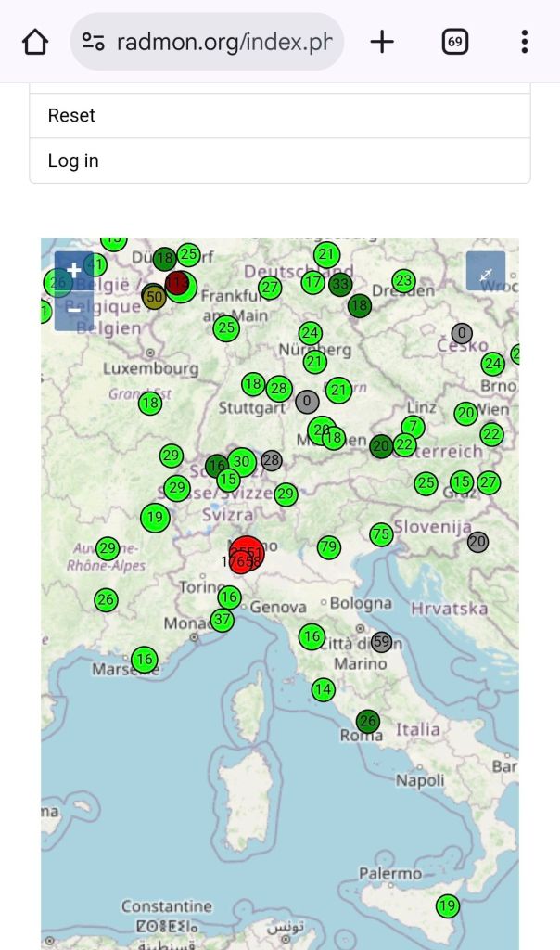Viewport: 560px width, 950px height.
Task: Click dark green marker 26 at Roma
Action: point(368,721)
